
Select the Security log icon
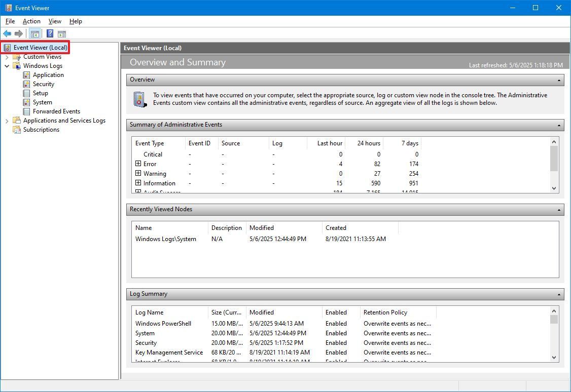26,84
